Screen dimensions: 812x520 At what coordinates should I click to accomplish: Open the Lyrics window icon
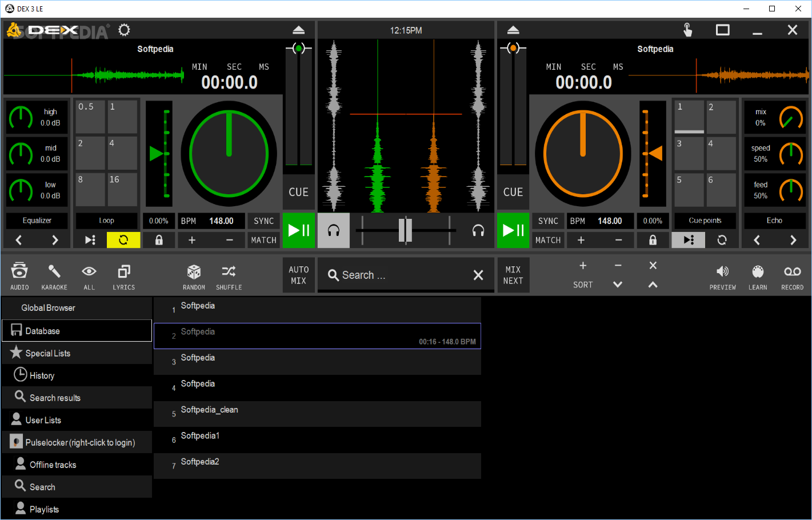coord(124,276)
